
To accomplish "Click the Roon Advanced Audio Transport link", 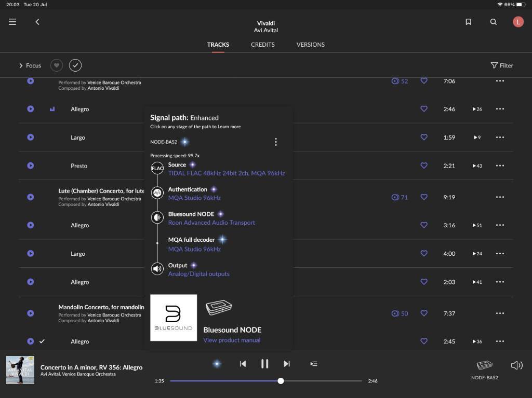I will click(212, 223).
